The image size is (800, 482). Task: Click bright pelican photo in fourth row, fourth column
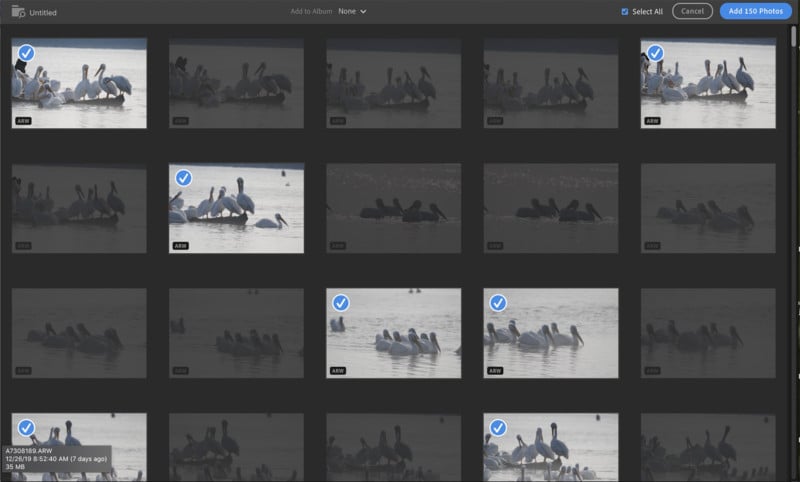(551, 447)
